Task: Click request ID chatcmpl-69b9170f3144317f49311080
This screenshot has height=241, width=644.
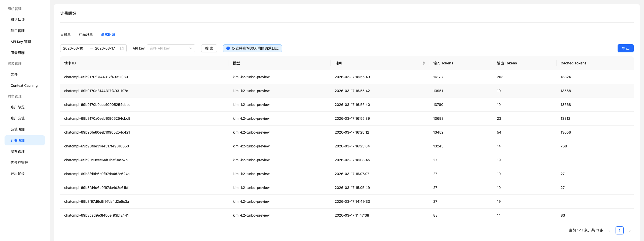Action: coord(96,77)
